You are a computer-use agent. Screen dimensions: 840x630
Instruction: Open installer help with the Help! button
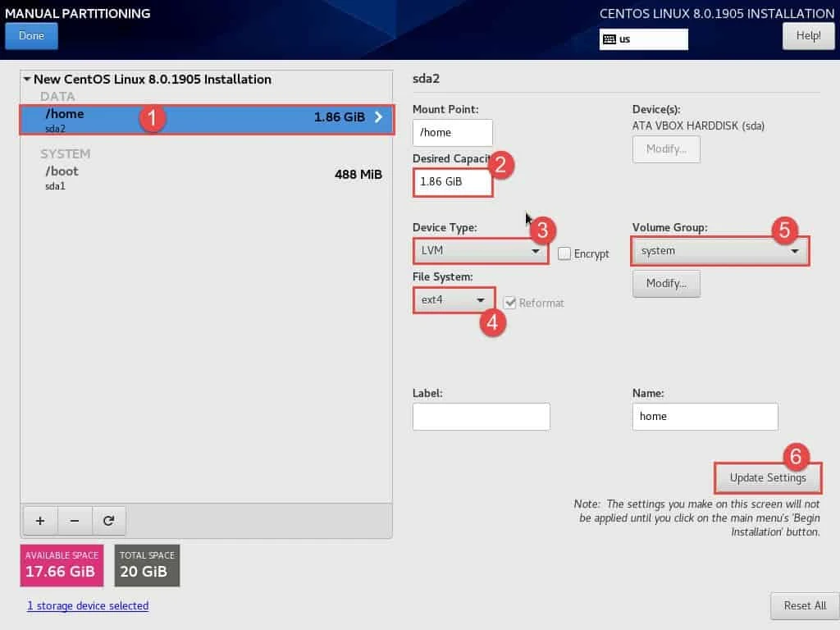(808, 35)
